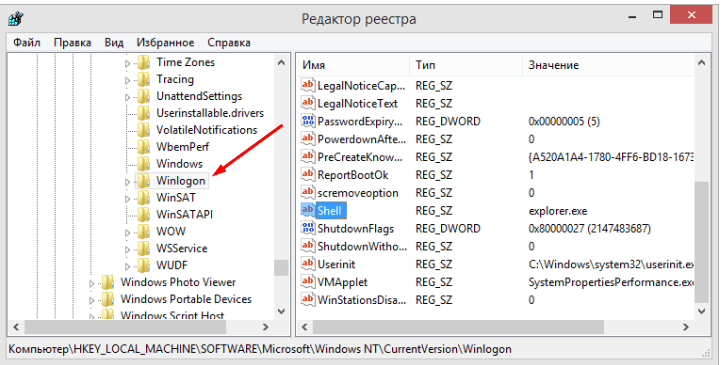Click the string icon beside VMApplet
Viewport: 721px width, 365px height.
coord(308,281)
